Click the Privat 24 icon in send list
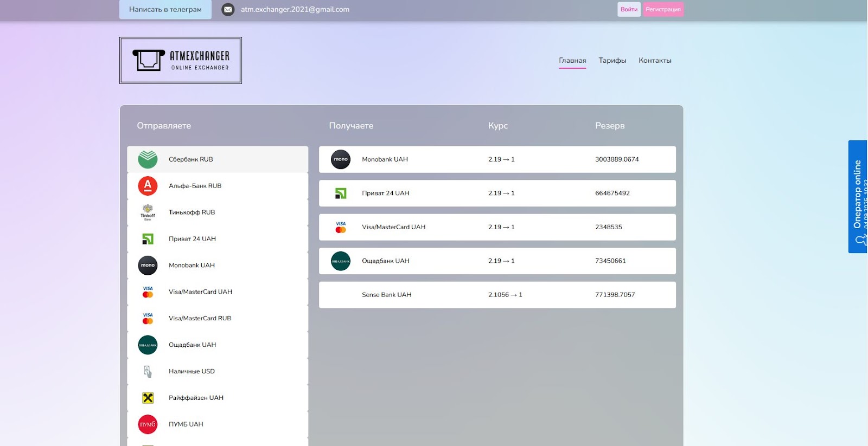The height and width of the screenshot is (446, 868). [x=148, y=239]
